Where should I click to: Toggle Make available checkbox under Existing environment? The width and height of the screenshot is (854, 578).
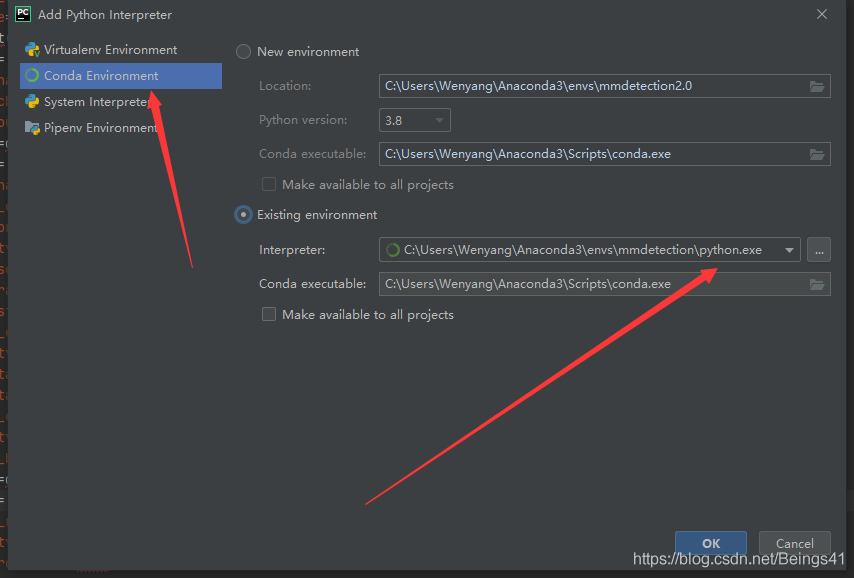pyautogui.click(x=269, y=314)
